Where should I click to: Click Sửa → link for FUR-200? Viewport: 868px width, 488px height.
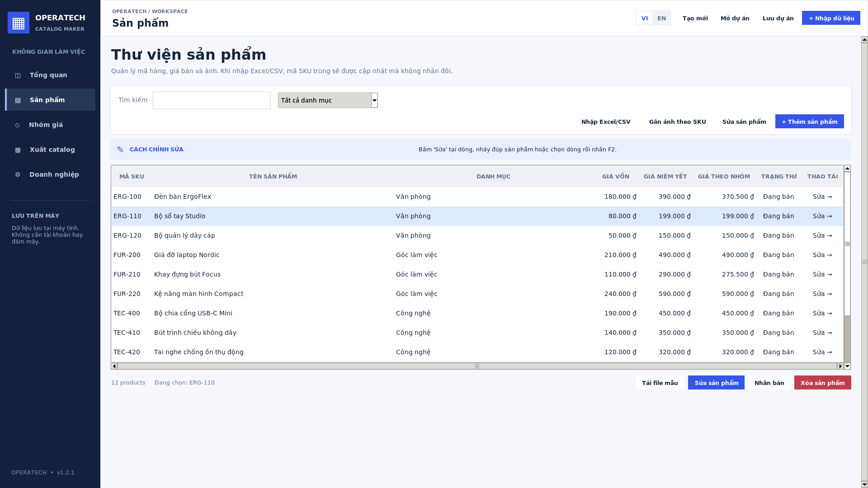[x=822, y=255]
